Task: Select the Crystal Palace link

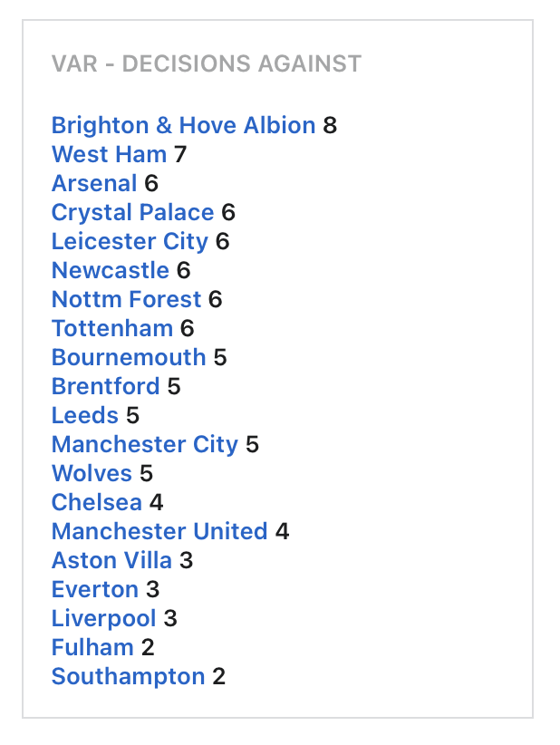Action: pyautogui.click(x=132, y=213)
